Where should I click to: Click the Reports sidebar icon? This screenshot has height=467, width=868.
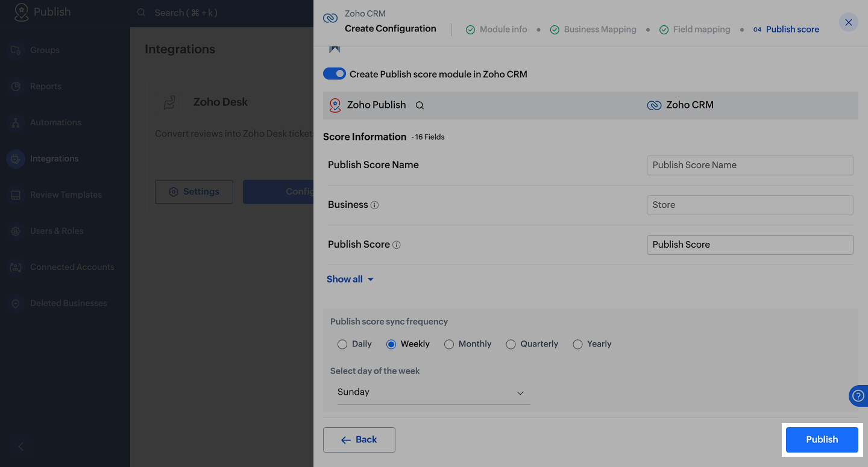click(x=16, y=86)
